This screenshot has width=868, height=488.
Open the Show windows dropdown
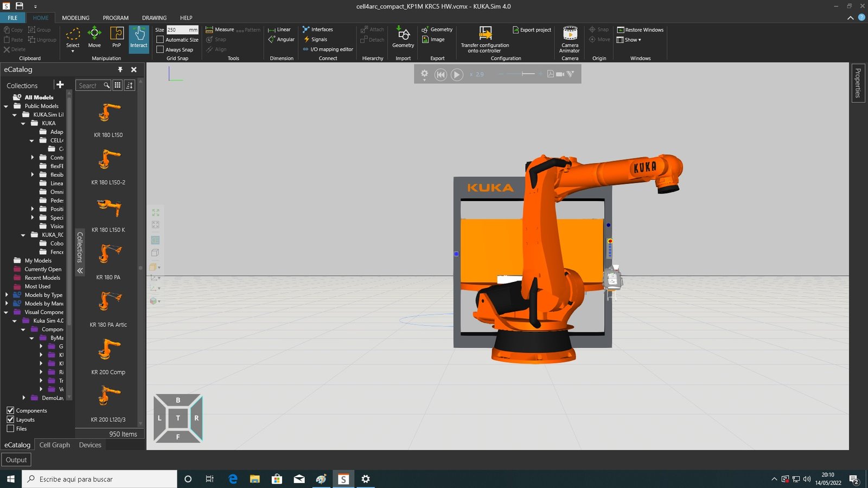pyautogui.click(x=629, y=40)
